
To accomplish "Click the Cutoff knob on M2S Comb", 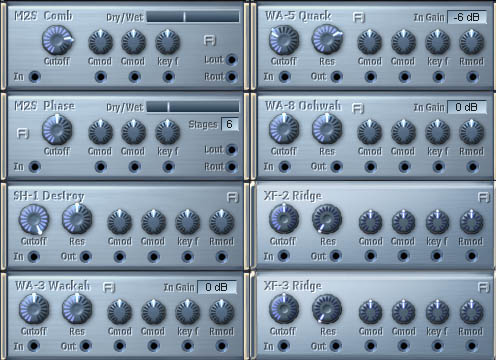I will coord(57,40).
